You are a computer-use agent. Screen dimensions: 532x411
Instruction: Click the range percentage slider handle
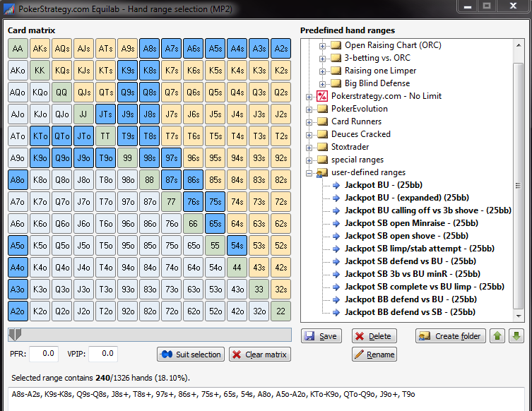pyautogui.click(x=15, y=335)
